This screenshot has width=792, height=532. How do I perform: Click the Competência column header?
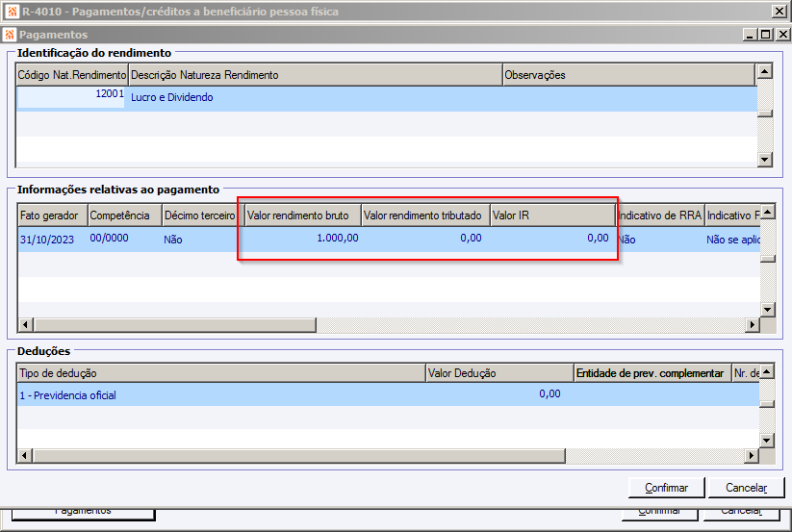(x=125, y=215)
